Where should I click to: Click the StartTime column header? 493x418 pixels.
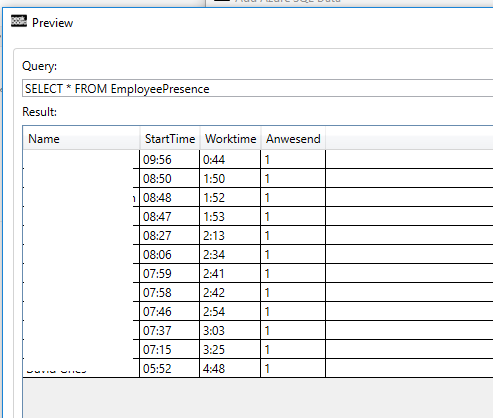coord(170,139)
